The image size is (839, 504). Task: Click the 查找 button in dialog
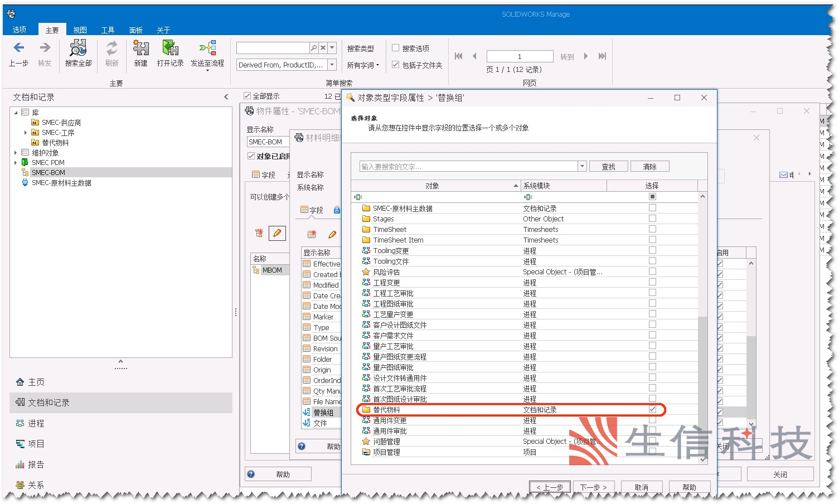tap(608, 166)
